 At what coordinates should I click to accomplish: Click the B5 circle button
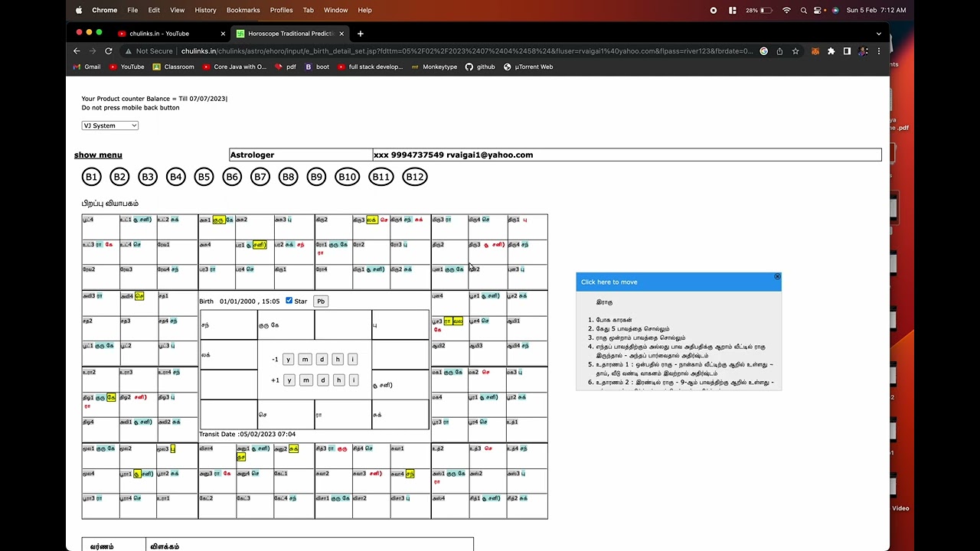pyautogui.click(x=204, y=177)
